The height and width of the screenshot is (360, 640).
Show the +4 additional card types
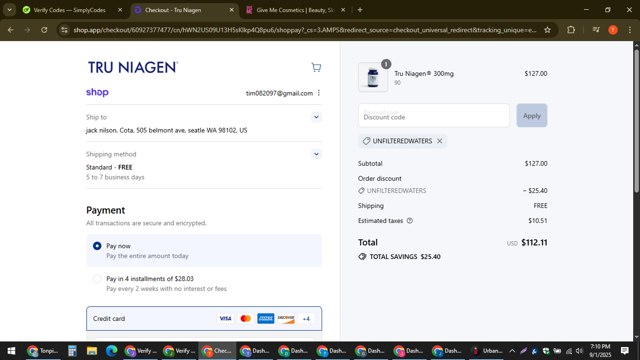point(306,319)
